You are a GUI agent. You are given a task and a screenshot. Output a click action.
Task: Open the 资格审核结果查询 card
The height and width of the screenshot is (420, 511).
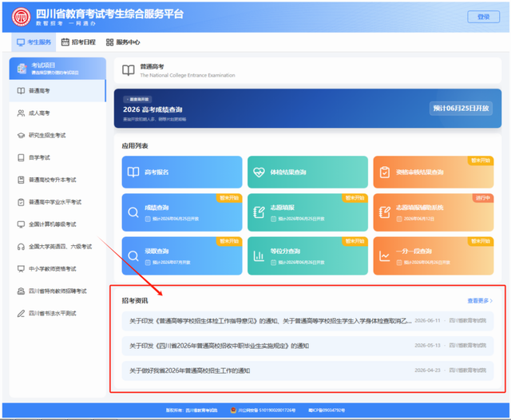coord(434,172)
